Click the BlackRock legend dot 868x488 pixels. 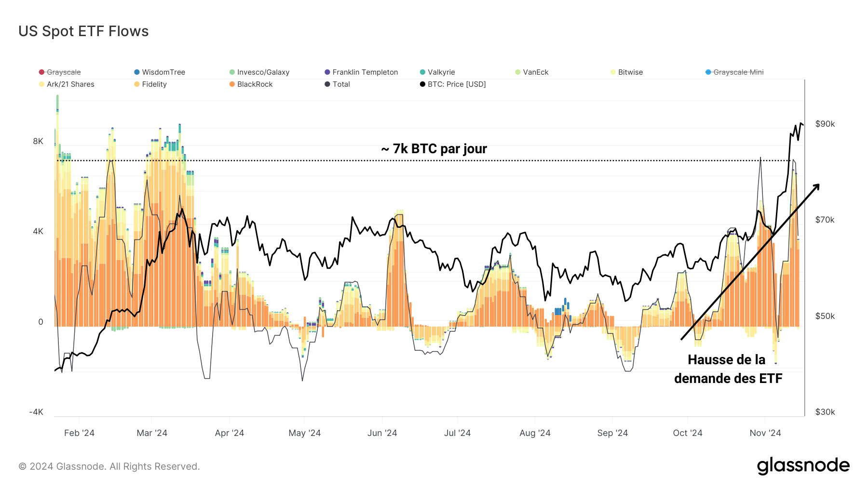pos(232,84)
